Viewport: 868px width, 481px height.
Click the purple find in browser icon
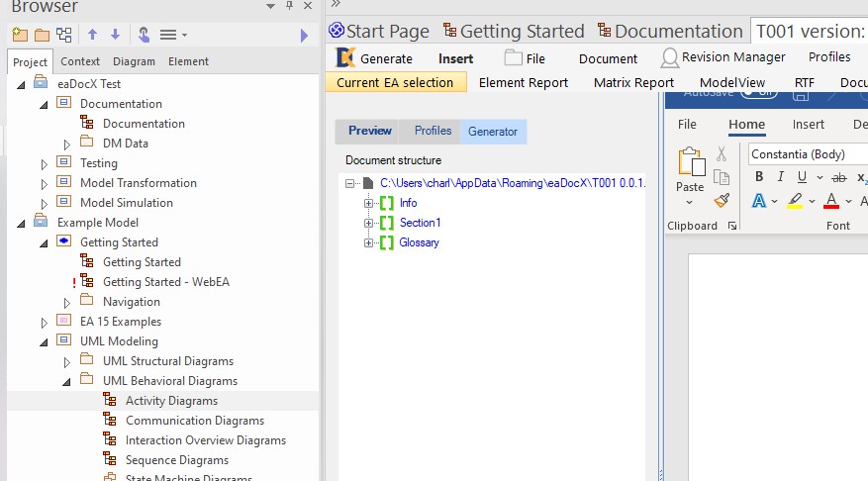144,35
